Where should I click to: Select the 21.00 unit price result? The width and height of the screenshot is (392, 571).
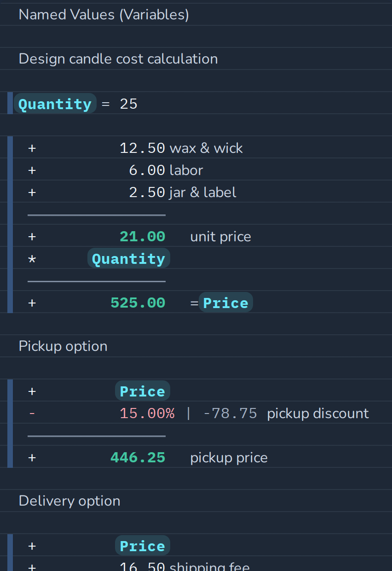click(x=142, y=237)
